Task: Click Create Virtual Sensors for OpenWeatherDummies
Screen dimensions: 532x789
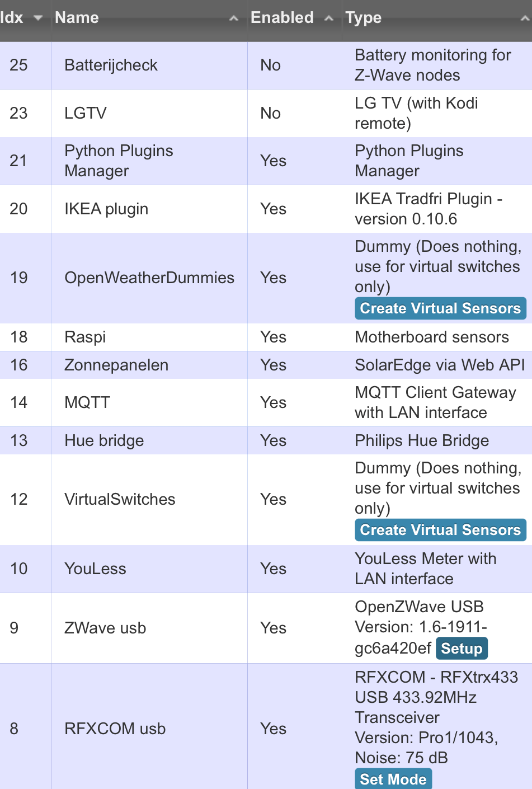Action: point(440,308)
